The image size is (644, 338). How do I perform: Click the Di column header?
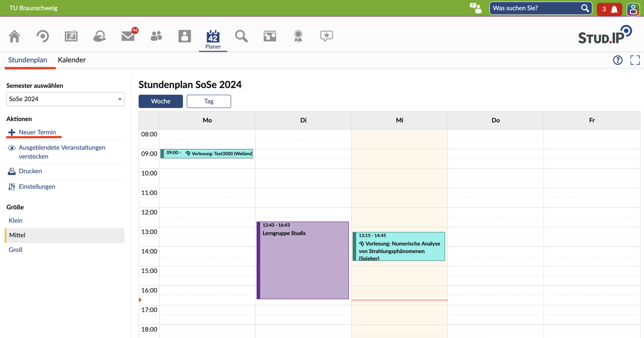(x=304, y=120)
